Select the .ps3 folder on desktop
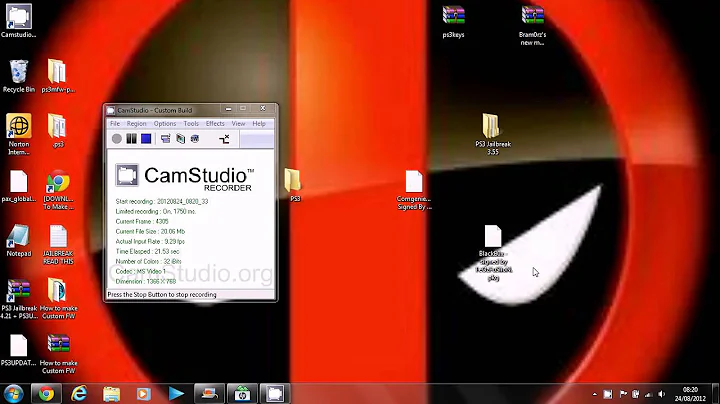The width and height of the screenshot is (720, 404). point(58,130)
